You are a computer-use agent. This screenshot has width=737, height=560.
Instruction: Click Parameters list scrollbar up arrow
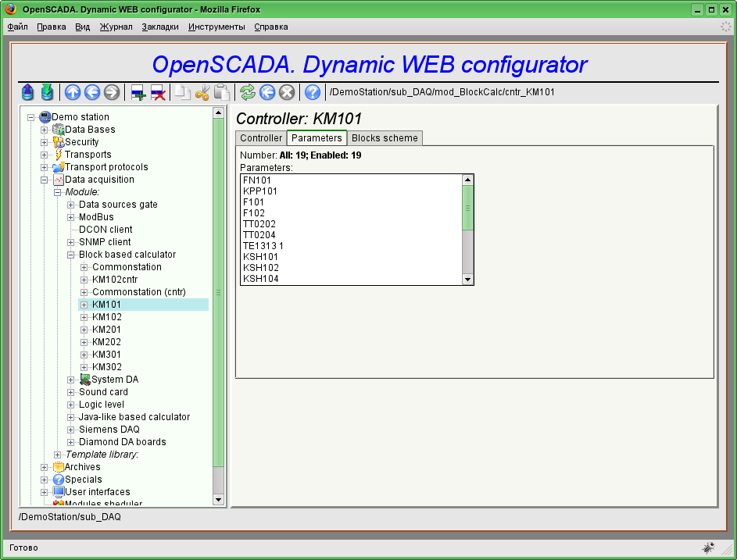point(467,180)
